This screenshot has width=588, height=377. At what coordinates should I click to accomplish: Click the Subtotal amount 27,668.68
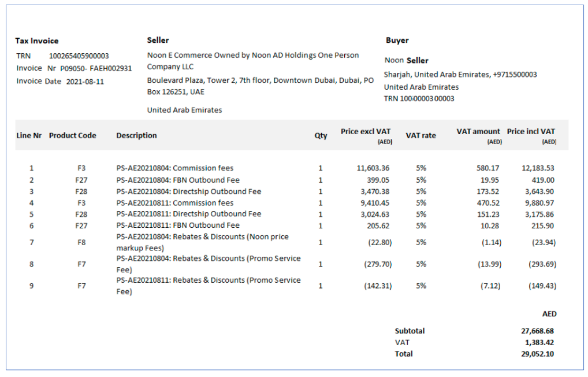click(x=537, y=331)
